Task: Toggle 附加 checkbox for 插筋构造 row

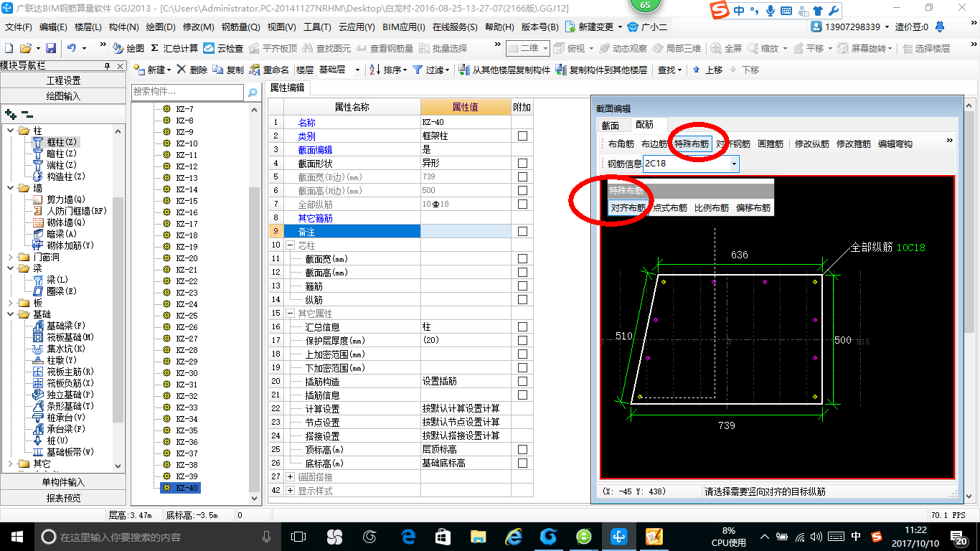Action: tap(522, 382)
